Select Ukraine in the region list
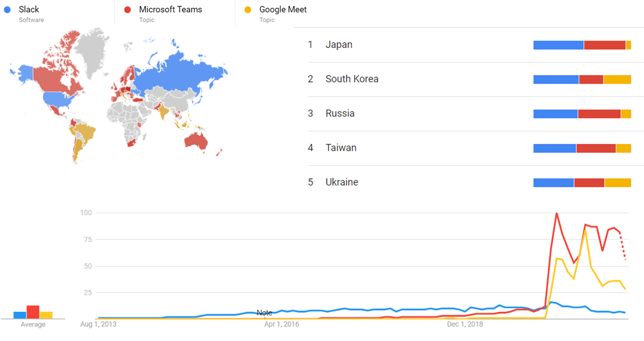644x341 pixels. pos(342,182)
